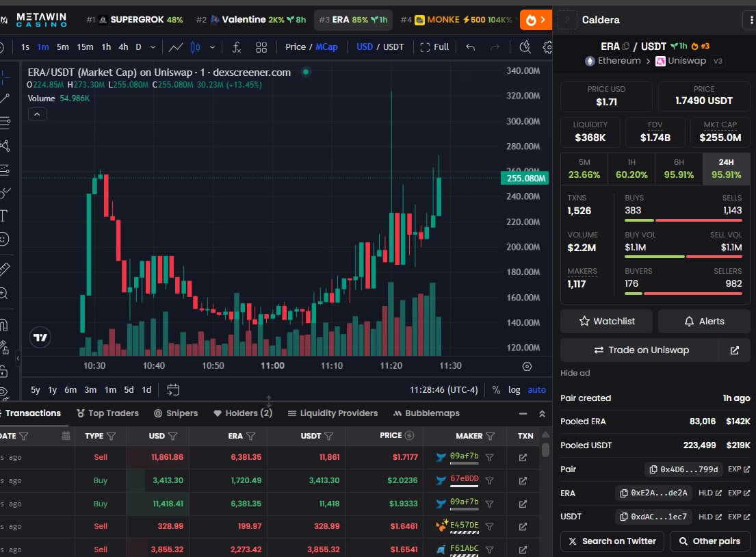Screen dimensions: 756x557
Task: Open the TYPE column filter
Action: coord(112,436)
